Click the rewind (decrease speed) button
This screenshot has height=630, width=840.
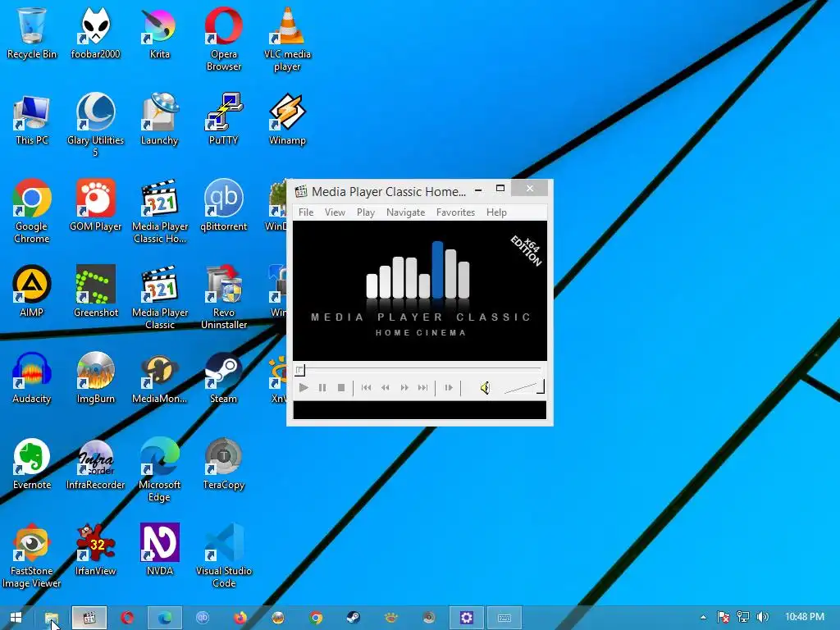tap(386, 387)
